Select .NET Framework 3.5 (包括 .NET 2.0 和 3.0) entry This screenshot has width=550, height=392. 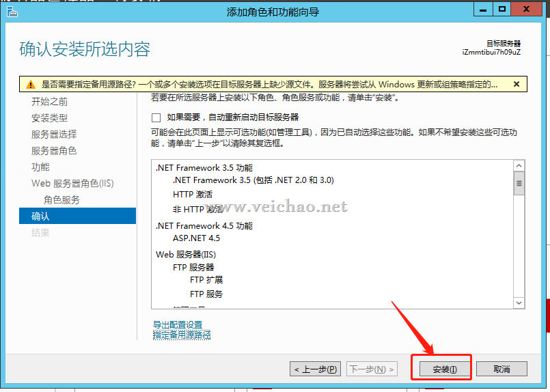point(253,180)
